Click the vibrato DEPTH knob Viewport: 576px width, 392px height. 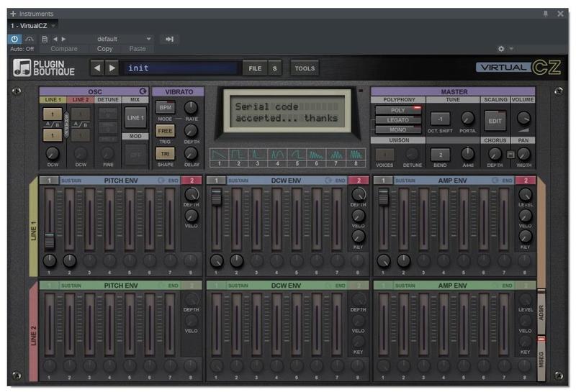coord(191,131)
